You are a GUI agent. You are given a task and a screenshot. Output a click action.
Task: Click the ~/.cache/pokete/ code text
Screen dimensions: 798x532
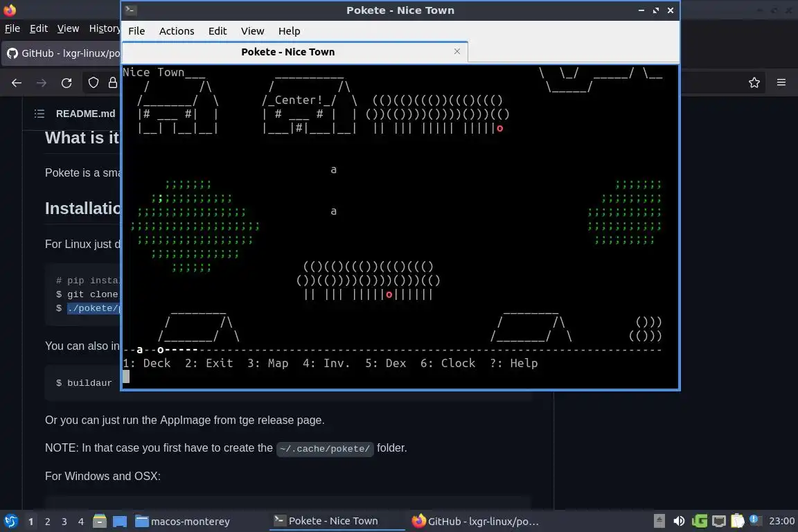pyautogui.click(x=325, y=448)
